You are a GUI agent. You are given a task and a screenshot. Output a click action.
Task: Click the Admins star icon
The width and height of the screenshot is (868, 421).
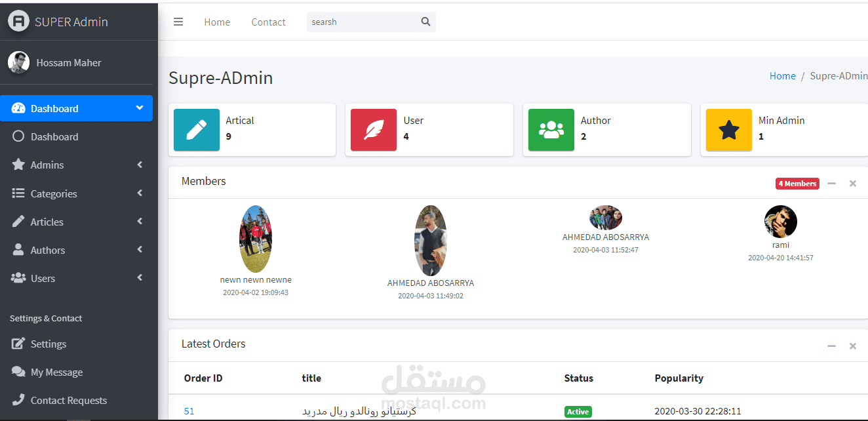pyautogui.click(x=18, y=165)
